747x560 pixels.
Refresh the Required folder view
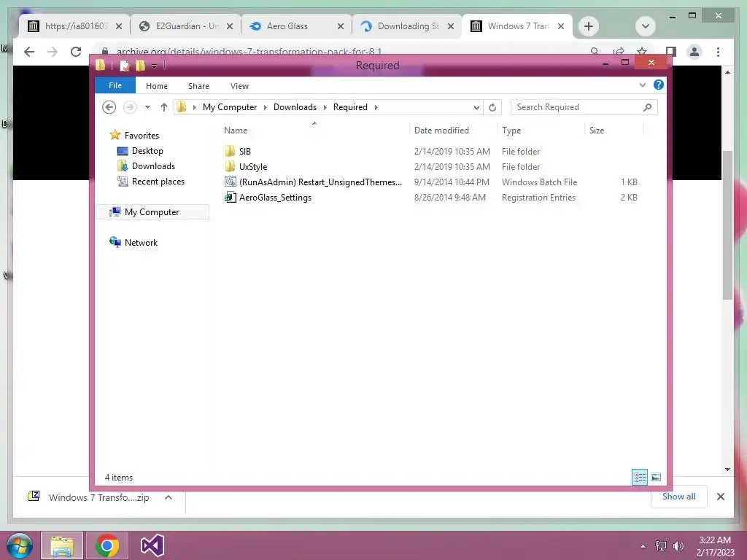pyautogui.click(x=492, y=108)
